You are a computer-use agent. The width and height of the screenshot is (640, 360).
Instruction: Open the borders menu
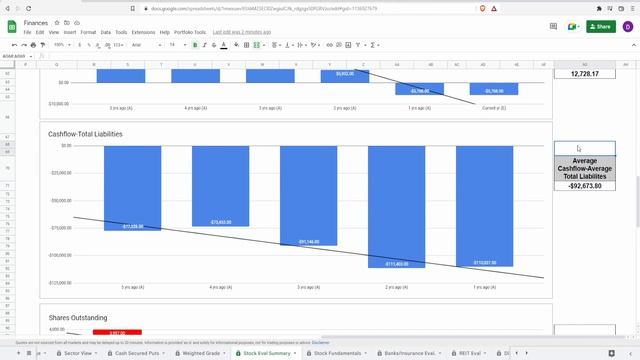[x=247, y=45]
